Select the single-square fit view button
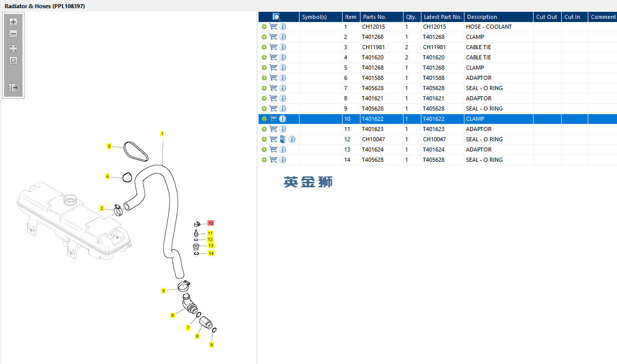The width and height of the screenshot is (617, 364). pos(13,60)
